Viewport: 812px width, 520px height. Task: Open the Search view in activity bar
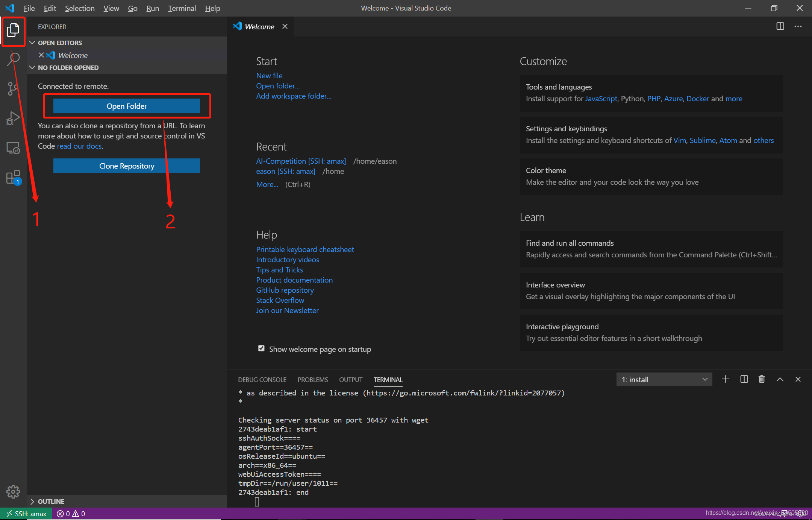(x=13, y=59)
